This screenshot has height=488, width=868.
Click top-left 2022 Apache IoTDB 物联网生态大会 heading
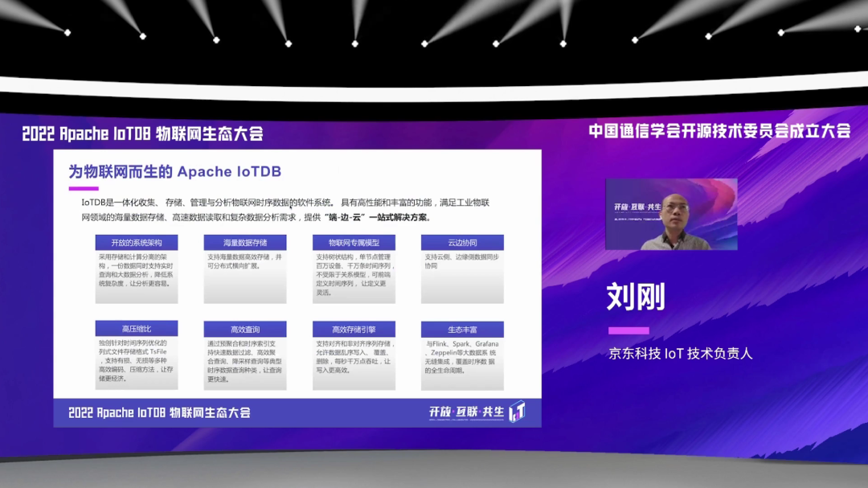(142, 133)
